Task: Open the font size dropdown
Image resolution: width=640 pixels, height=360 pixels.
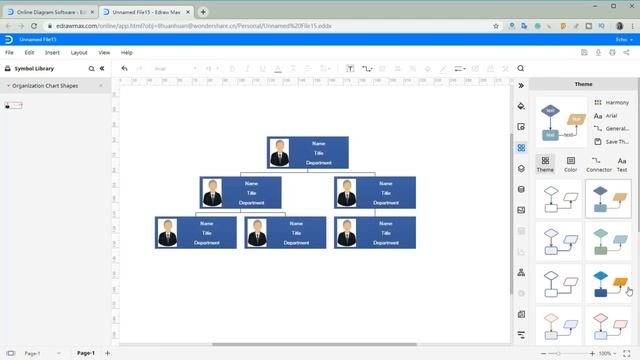Action: tap(212, 69)
